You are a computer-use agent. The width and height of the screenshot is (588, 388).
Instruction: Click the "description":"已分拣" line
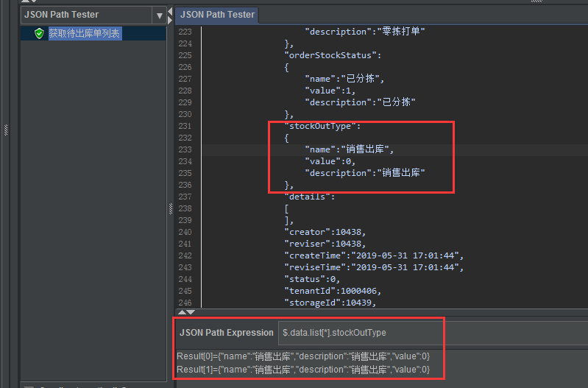pyautogui.click(x=360, y=102)
